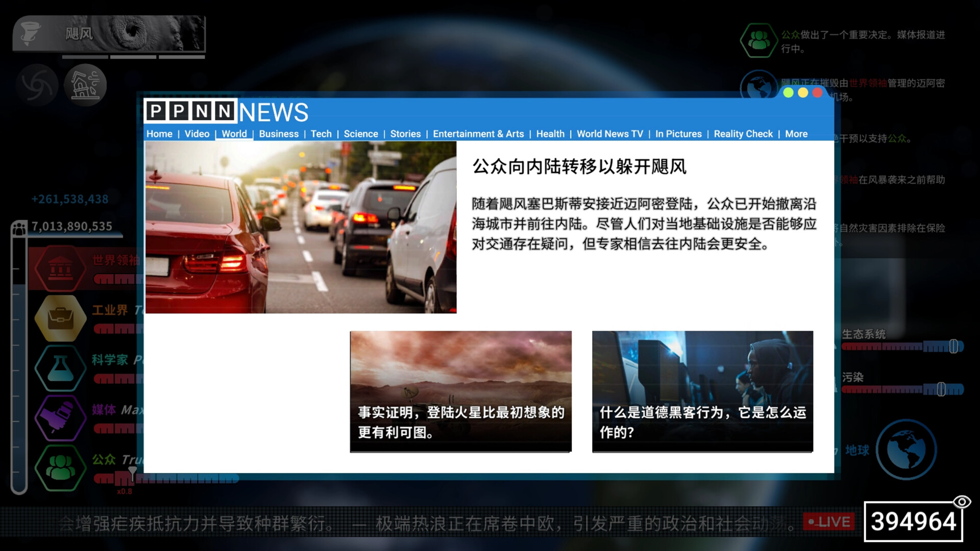Open the World tab in PPNN News
The width and height of the screenshot is (980, 551).
(234, 134)
